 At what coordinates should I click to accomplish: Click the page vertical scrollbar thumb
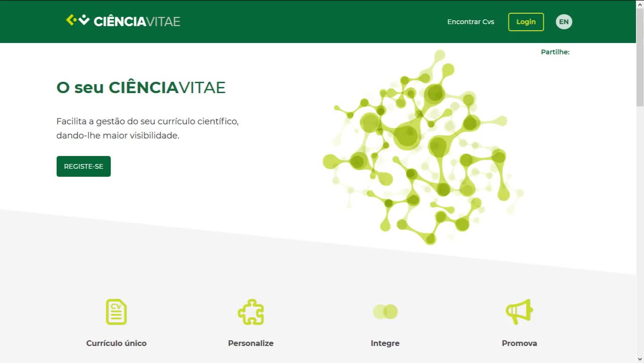point(640,57)
